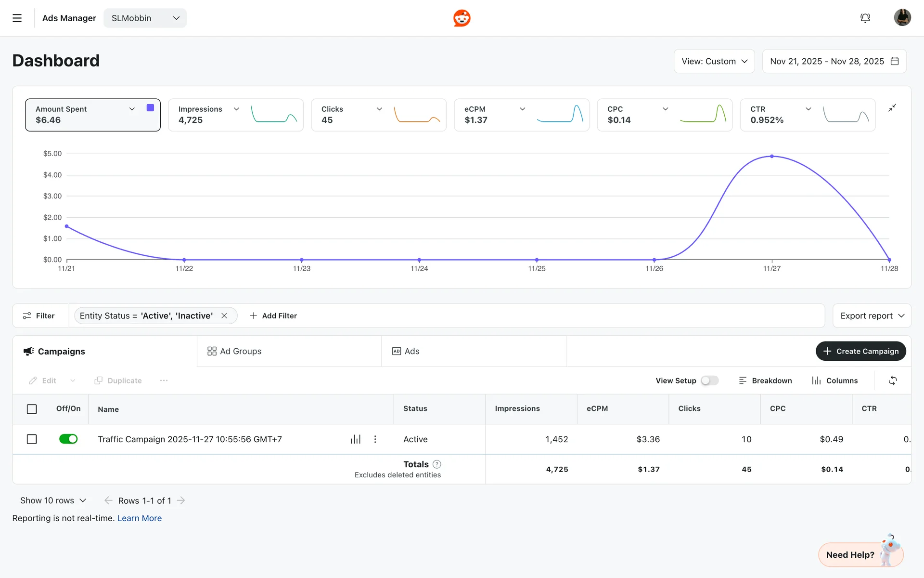Image resolution: width=924 pixels, height=578 pixels.
Task: Click the Reddit Snoo logo
Action: point(462,18)
